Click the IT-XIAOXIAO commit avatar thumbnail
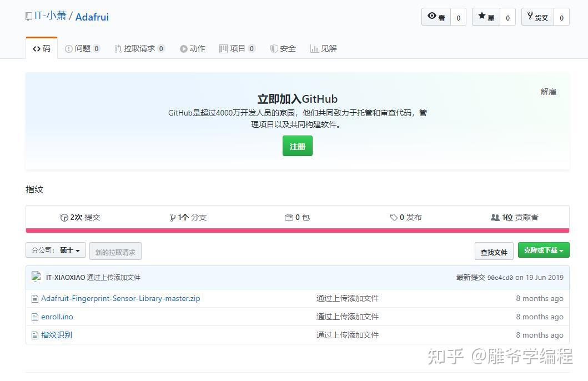 tap(37, 277)
